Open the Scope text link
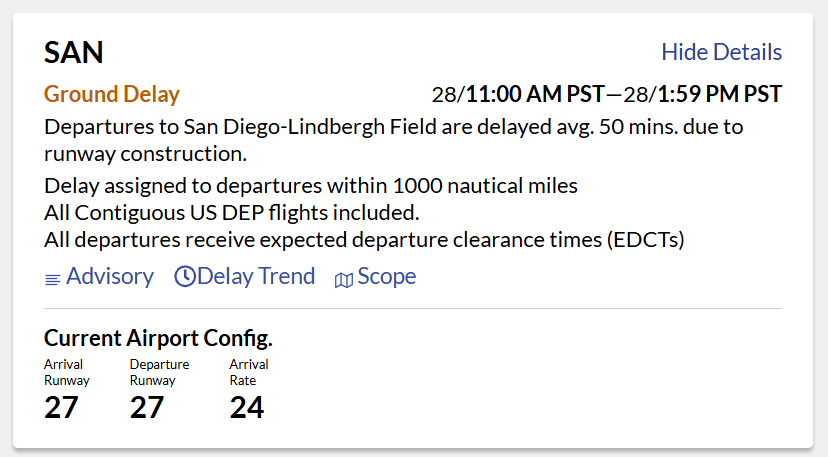The height and width of the screenshot is (457, 828). pyautogui.click(x=387, y=276)
